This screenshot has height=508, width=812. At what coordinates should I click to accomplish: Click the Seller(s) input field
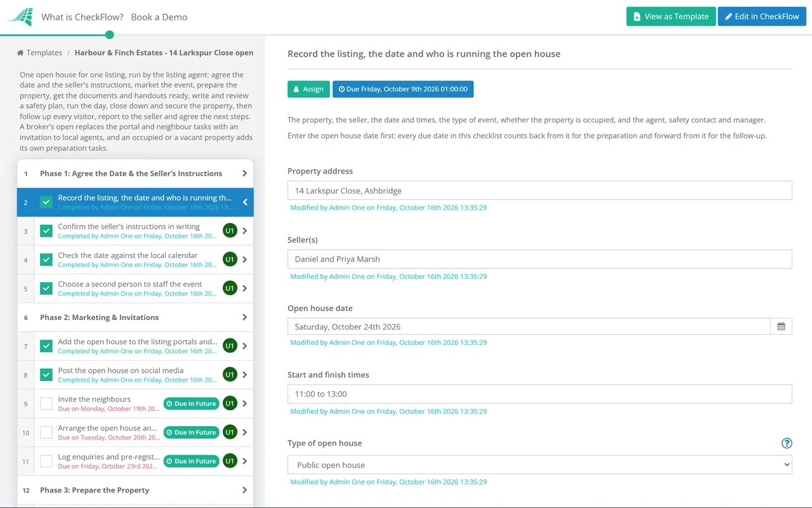click(540, 259)
